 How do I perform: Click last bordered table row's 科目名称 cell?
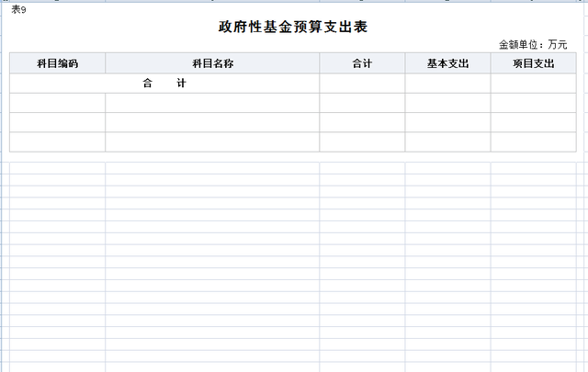[x=212, y=141]
